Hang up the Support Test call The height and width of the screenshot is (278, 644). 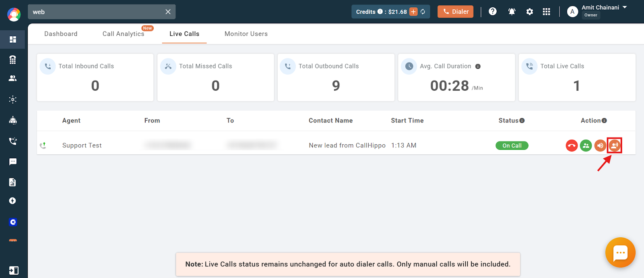tap(572, 145)
